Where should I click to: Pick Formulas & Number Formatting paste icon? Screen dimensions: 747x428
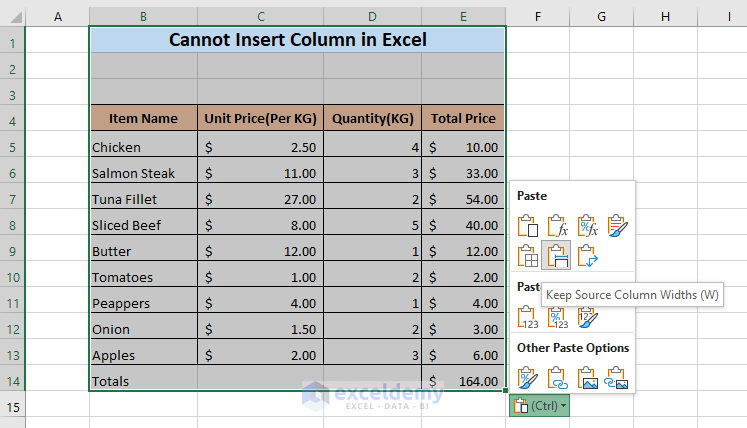587,225
